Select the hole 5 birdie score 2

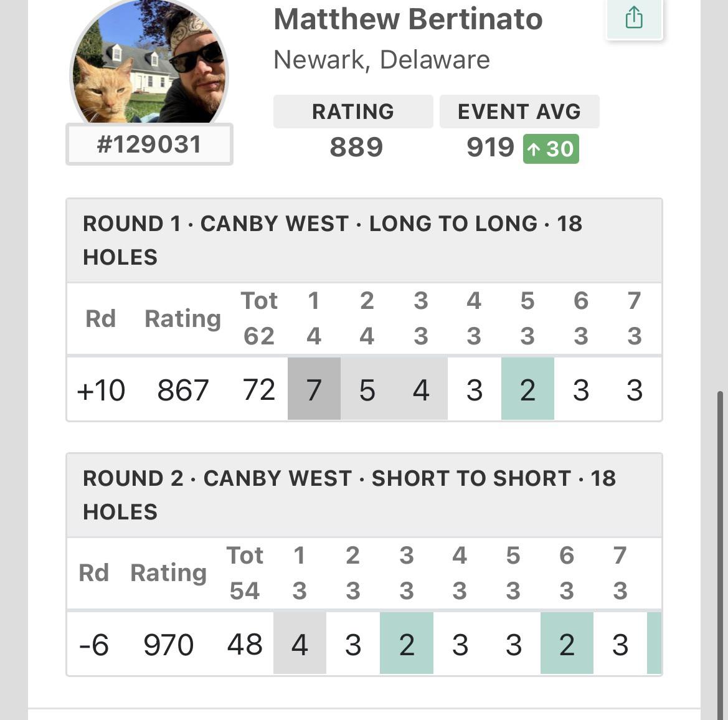coord(527,390)
